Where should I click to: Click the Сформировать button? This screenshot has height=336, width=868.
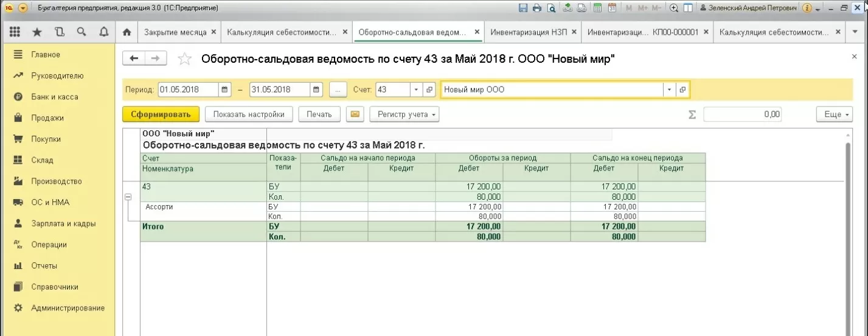(161, 114)
